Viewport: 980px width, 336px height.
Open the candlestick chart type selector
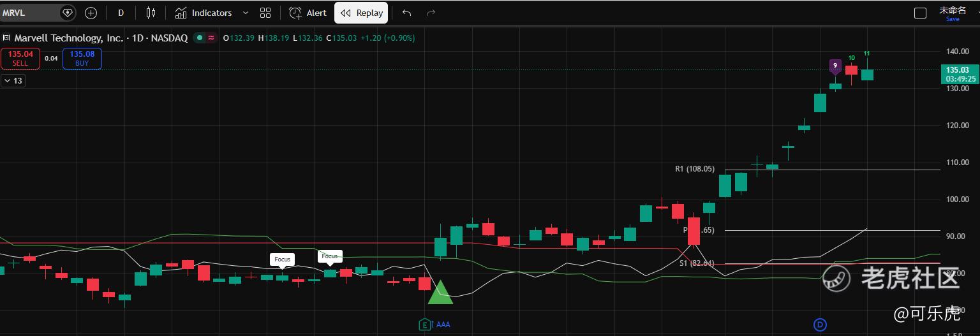[x=151, y=13]
